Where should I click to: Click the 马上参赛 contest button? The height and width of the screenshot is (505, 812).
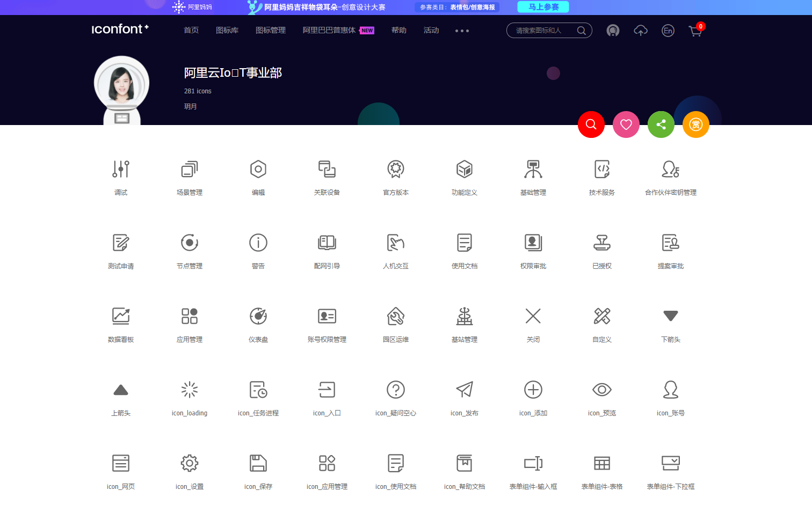[543, 7]
